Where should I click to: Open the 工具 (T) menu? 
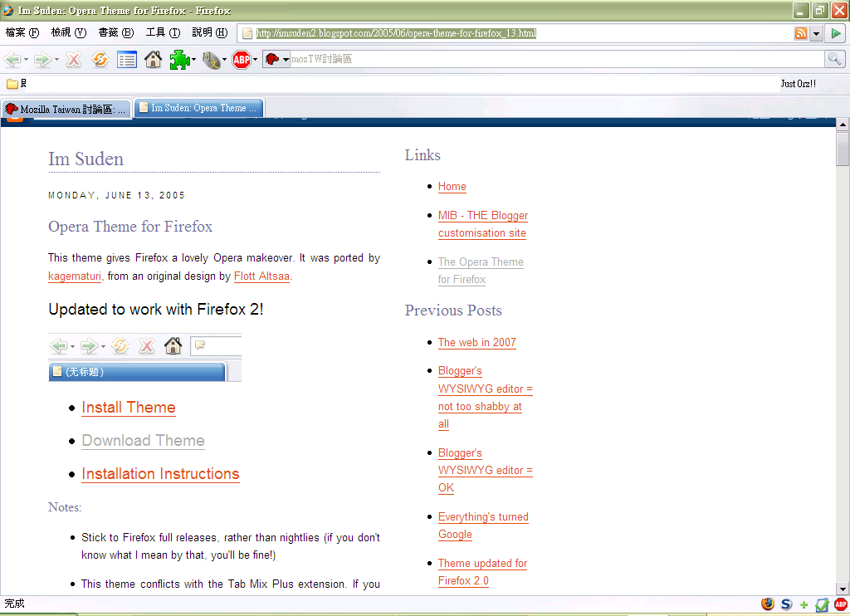(164, 32)
